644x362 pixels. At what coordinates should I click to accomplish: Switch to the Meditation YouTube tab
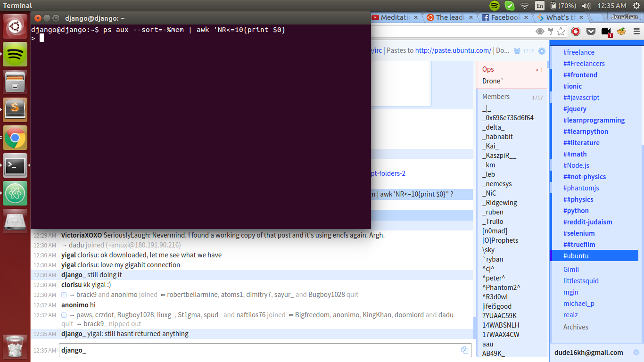click(x=395, y=17)
